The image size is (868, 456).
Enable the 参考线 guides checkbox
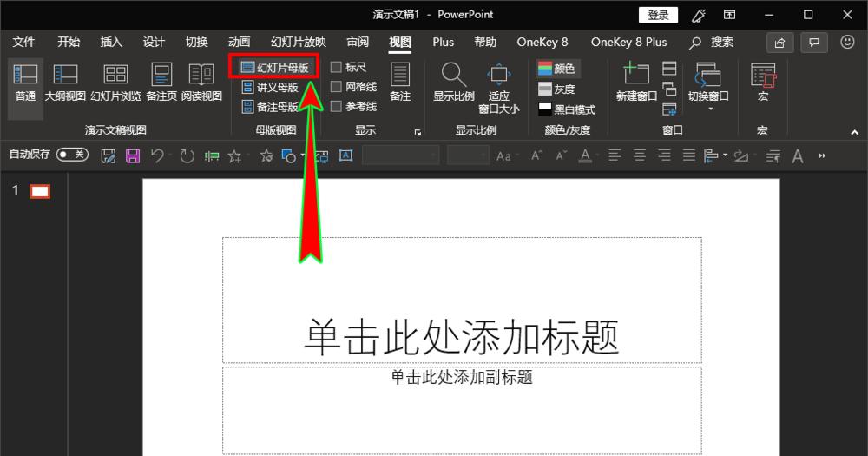click(x=335, y=106)
